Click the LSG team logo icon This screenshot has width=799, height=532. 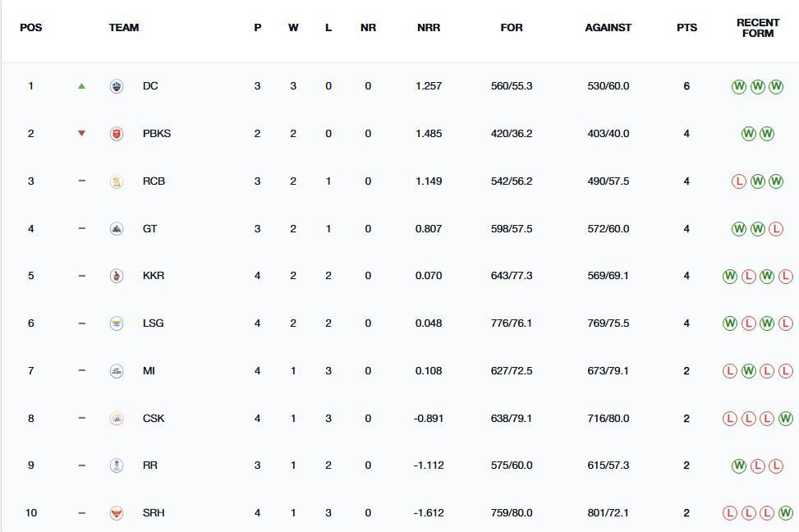117,323
